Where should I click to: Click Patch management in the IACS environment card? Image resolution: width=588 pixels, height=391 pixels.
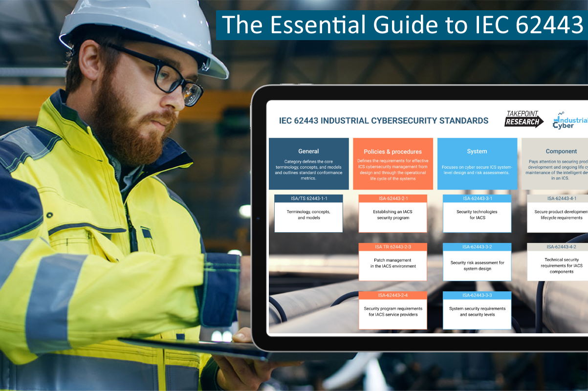[x=392, y=264]
